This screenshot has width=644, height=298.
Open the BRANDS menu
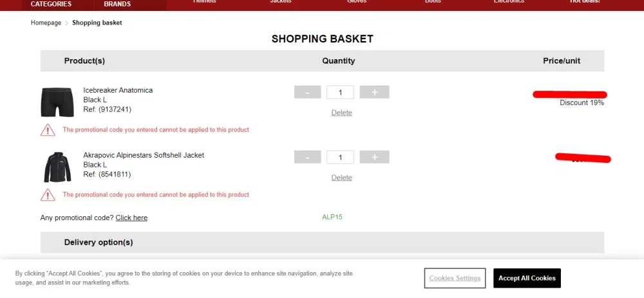117,4
